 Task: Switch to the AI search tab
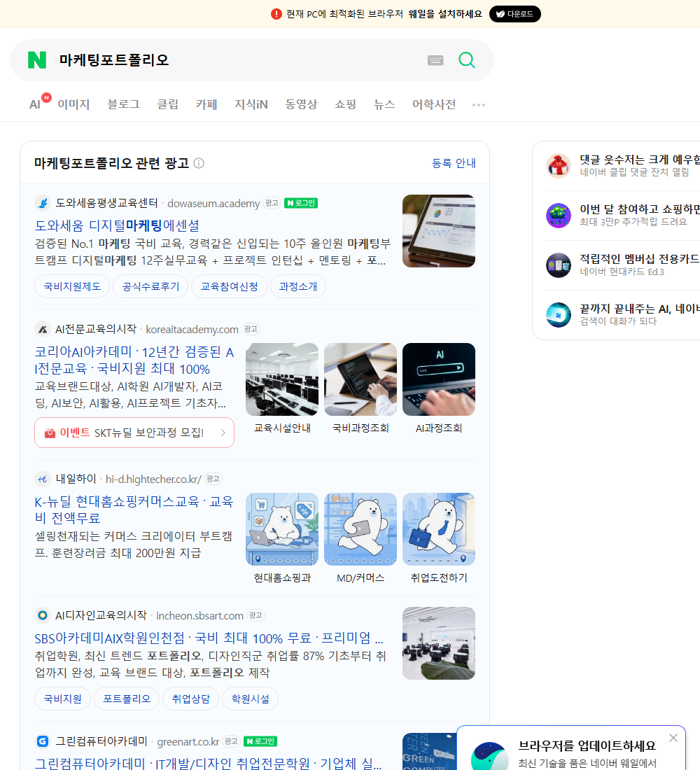[35, 104]
